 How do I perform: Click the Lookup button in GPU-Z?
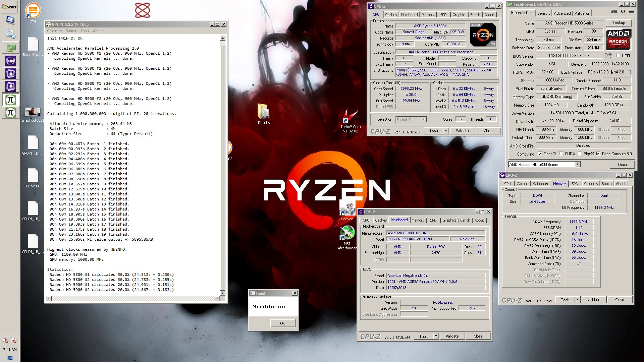[619, 23]
